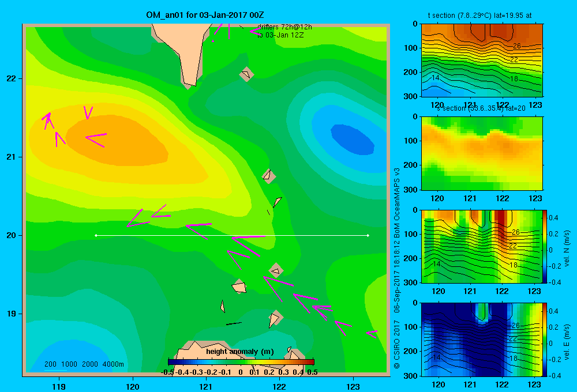This screenshot has width=577, height=392.
Task: Click longitude label '122' under main map
Action: click(x=279, y=386)
